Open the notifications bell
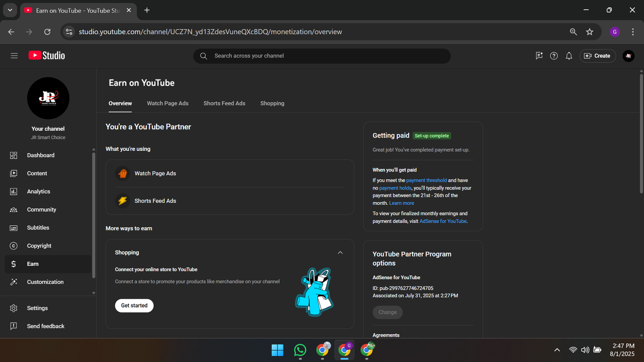The height and width of the screenshot is (362, 644). pyautogui.click(x=569, y=56)
